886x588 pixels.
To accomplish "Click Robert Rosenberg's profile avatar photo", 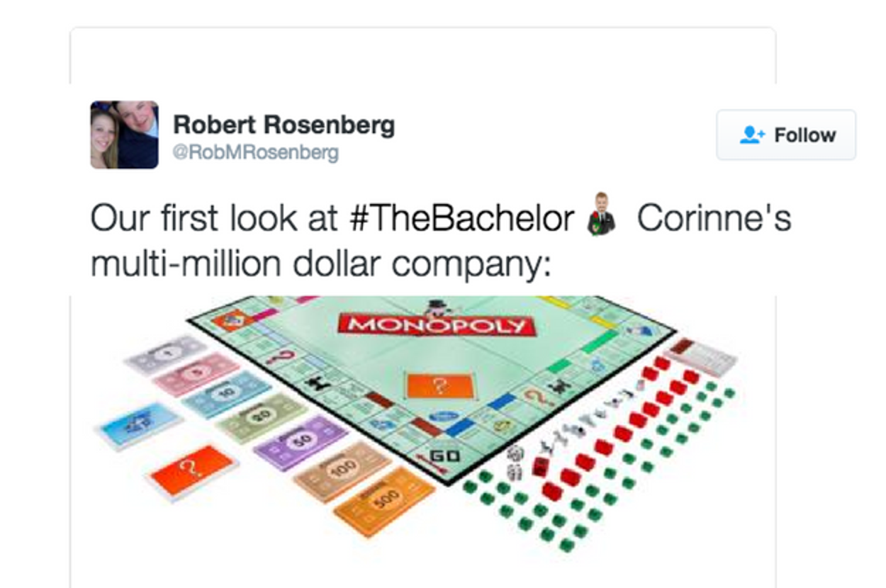I will click(125, 135).
